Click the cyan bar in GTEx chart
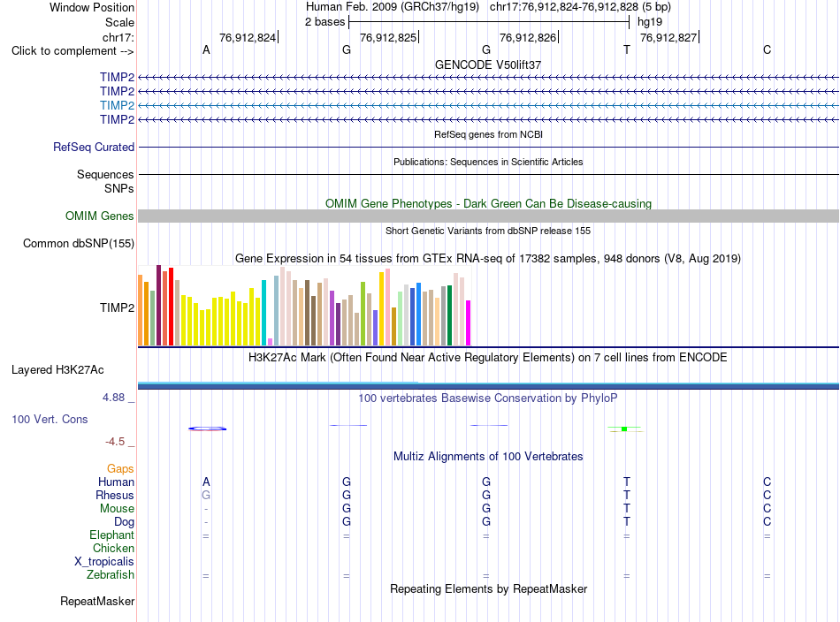This screenshot has width=840, height=622. point(263,313)
